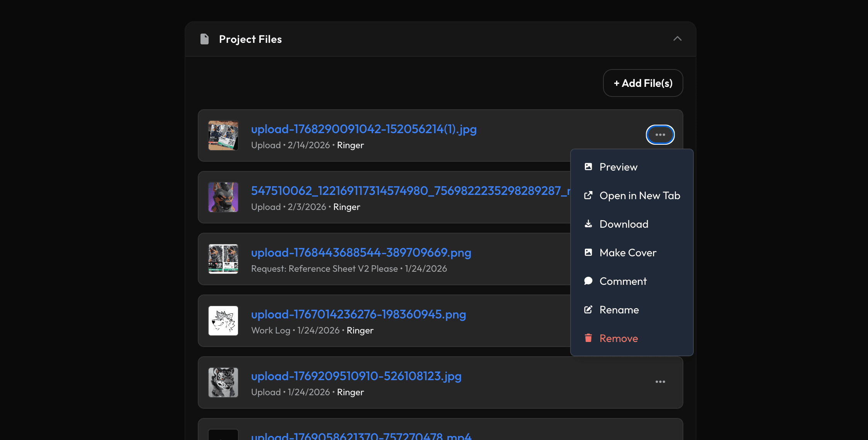Open the ellipsis menu for upload-1769209510910-526108123.jpg
This screenshot has width=868, height=440.
[660, 382]
